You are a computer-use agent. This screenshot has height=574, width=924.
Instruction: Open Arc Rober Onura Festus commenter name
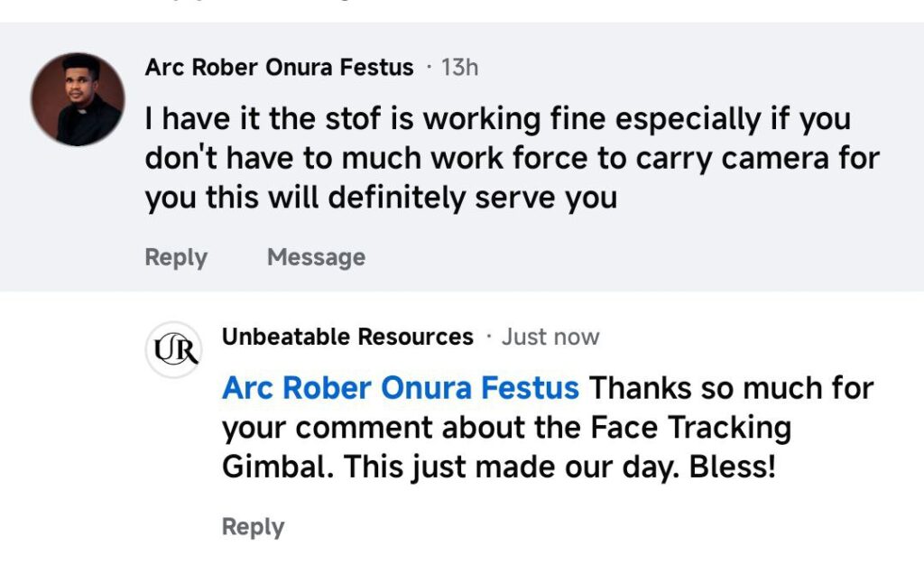coord(279,68)
